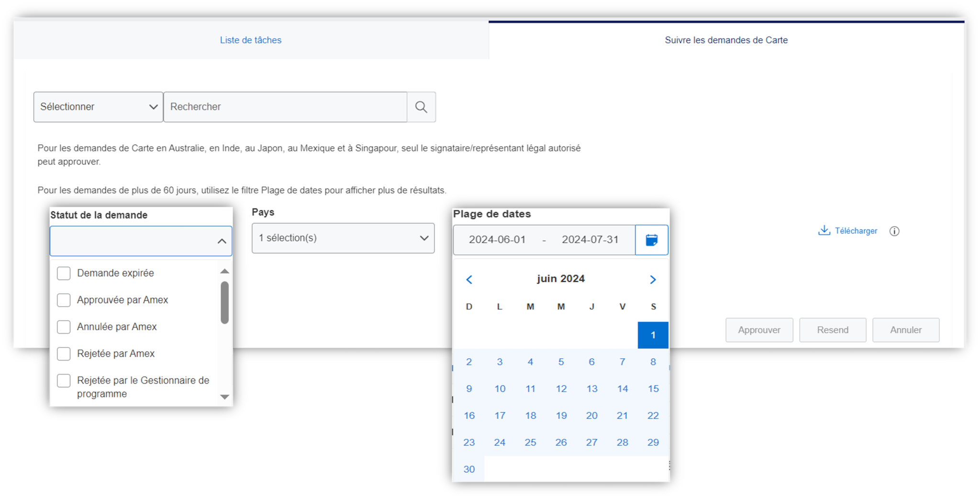Click the status list scrollbar thumb
980x499 pixels.
point(224,303)
